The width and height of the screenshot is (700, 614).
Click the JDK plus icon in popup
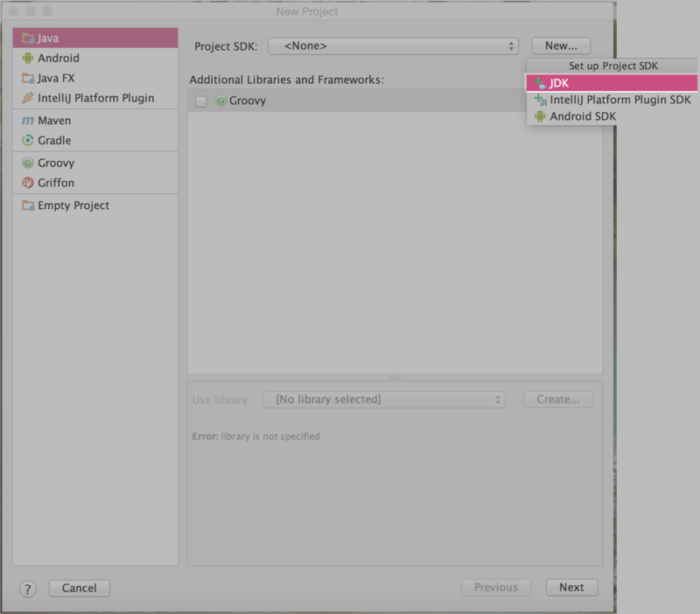pyautogui.click(x=540, y=83)
